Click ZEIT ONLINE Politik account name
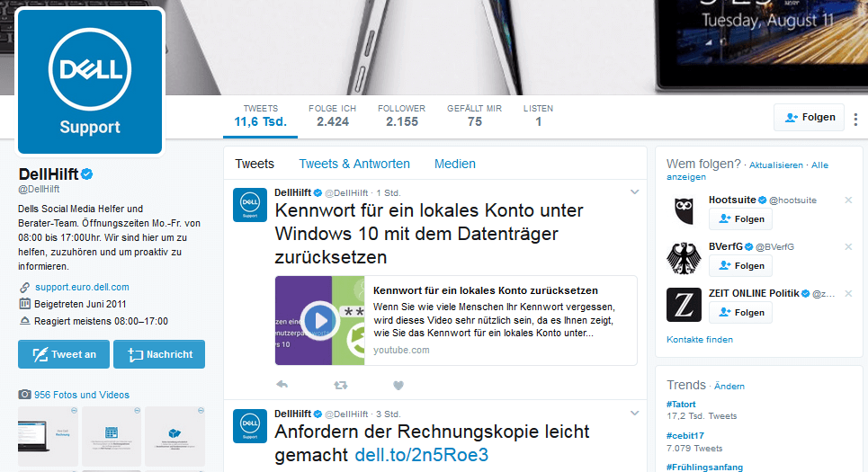This screenshot has width=868, height=472. pos(754,293)
